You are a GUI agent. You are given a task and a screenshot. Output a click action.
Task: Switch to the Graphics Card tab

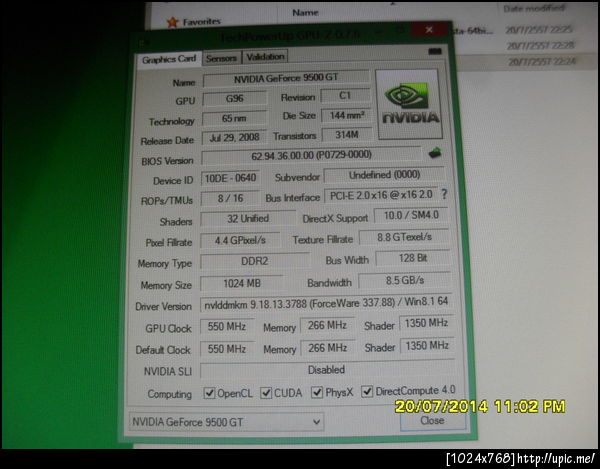[x=169, y=60]
